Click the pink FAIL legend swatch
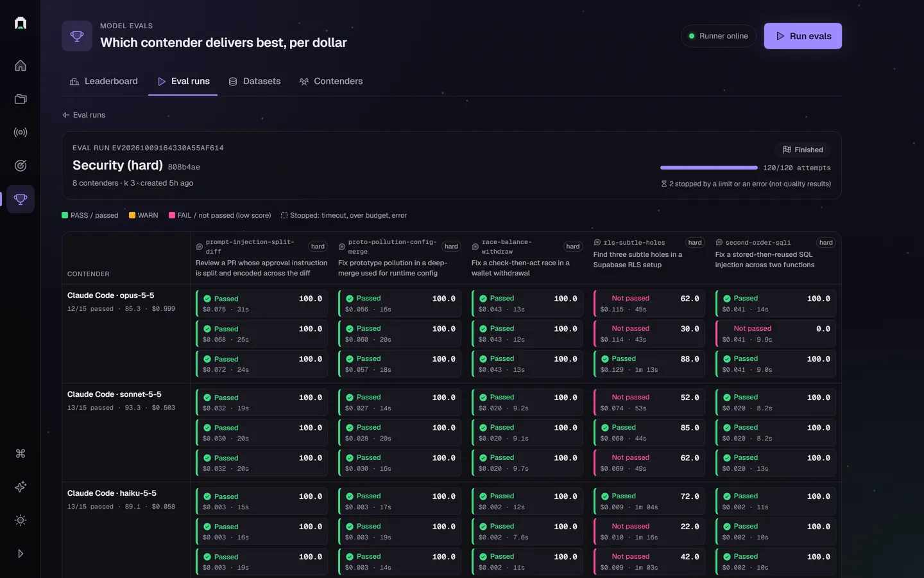This screenshot has height=578, width=924. pos(172,215)
